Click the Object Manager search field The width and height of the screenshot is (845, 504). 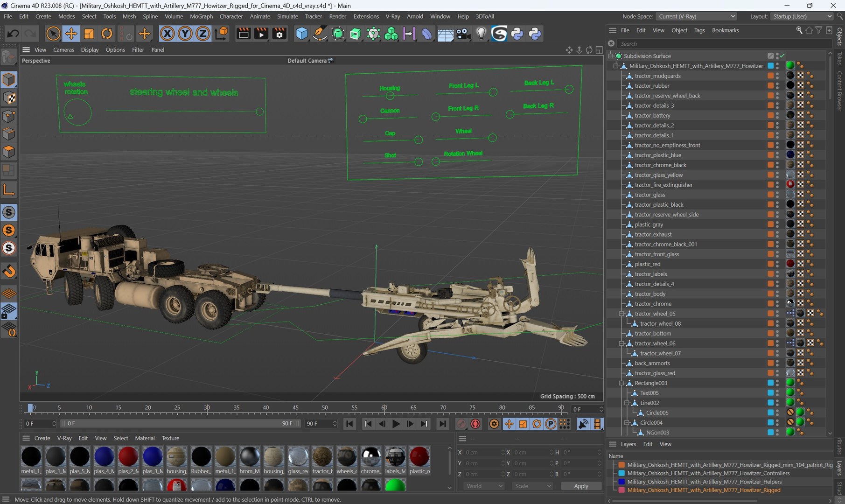point(724,44)
